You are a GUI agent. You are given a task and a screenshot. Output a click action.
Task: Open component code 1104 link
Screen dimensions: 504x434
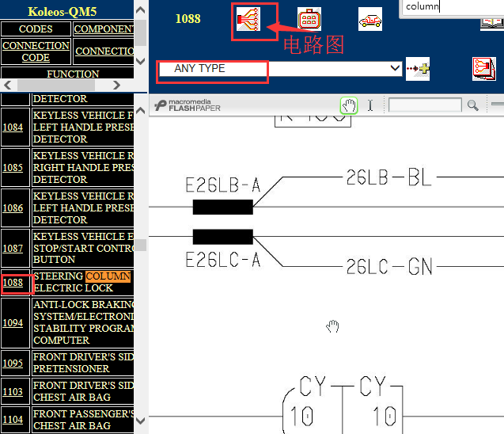pyautogui.click(x=13, y=420)
